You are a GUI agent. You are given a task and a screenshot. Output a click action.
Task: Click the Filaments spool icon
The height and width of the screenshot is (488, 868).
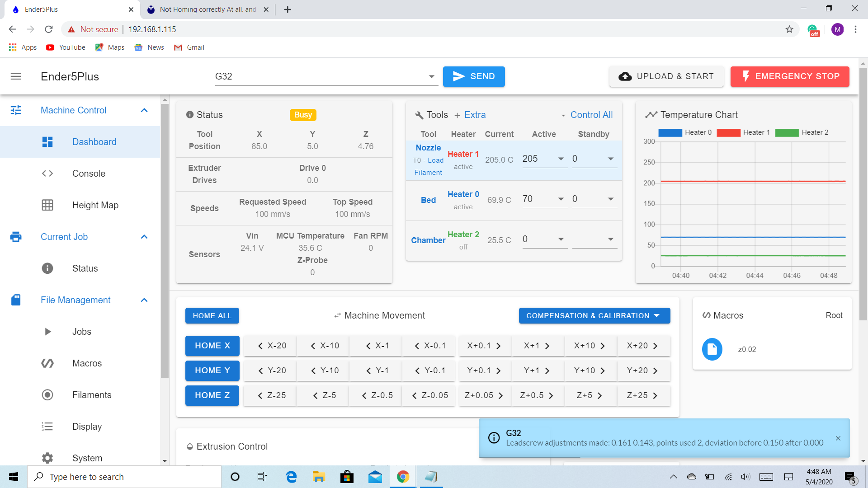(47, 395)
